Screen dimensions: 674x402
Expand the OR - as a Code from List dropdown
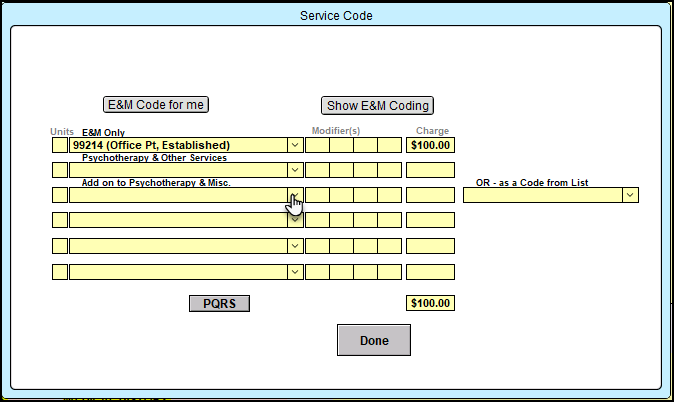click(630, 195)
